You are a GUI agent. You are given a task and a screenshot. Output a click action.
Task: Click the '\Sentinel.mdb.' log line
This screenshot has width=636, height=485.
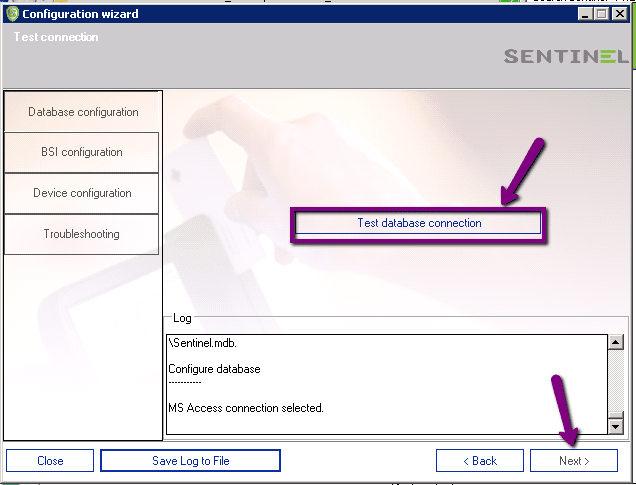click(202, 343)
